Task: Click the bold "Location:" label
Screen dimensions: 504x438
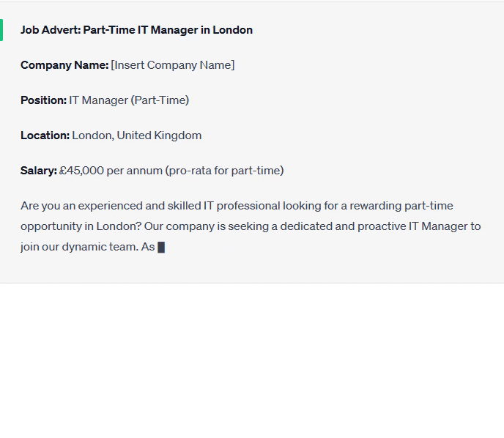Action: pos(45,136)
